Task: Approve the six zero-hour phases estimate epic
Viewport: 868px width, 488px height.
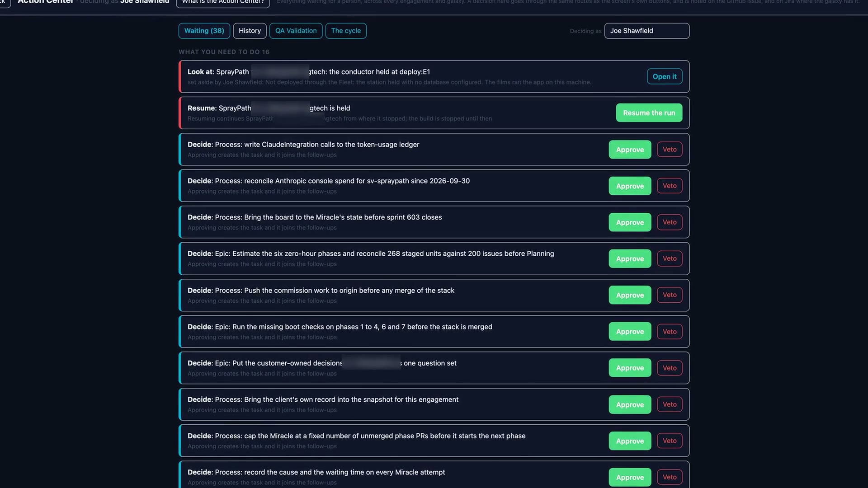Action: [630, 258]
